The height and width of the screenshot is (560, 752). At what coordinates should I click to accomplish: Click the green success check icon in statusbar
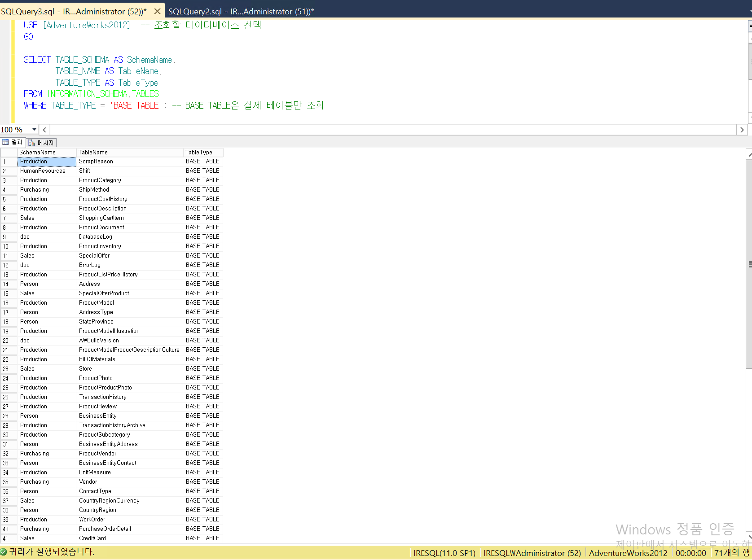tap(4, 552)
